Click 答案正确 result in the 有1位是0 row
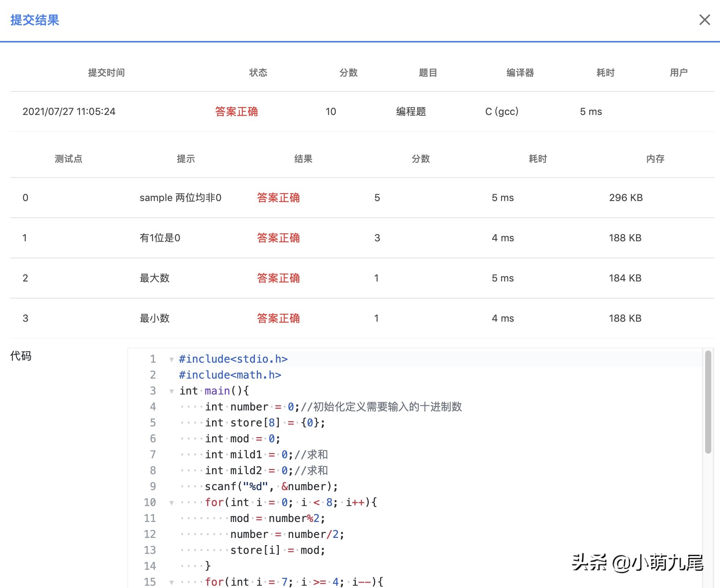Screen dimensions: 720x588 [278, 238]
